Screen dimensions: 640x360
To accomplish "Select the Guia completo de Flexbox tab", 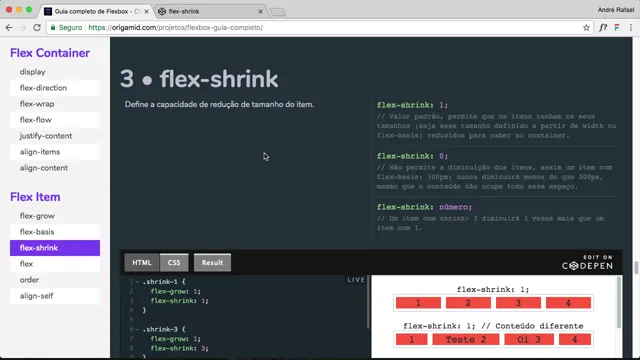I will [97, 11].
